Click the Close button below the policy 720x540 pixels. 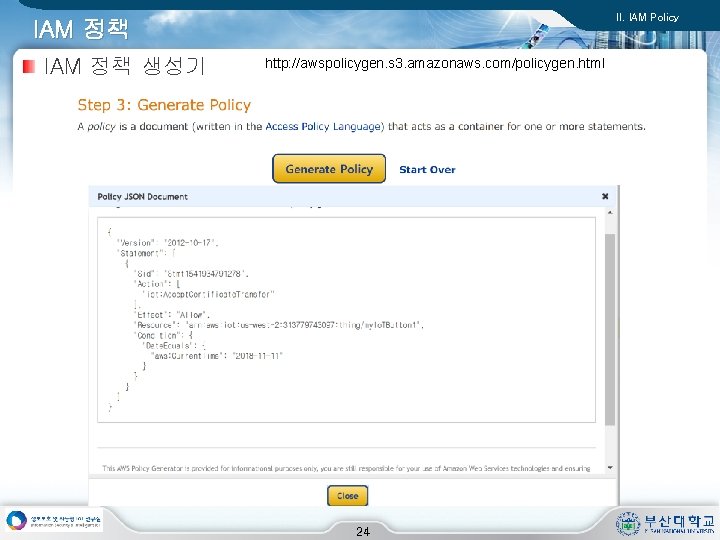pos(347,495)
